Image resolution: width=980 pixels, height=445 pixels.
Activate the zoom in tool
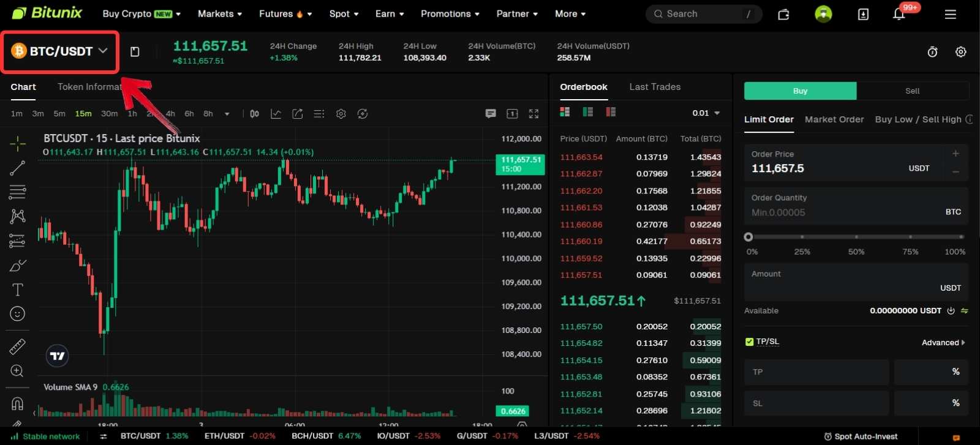point(18,371)
